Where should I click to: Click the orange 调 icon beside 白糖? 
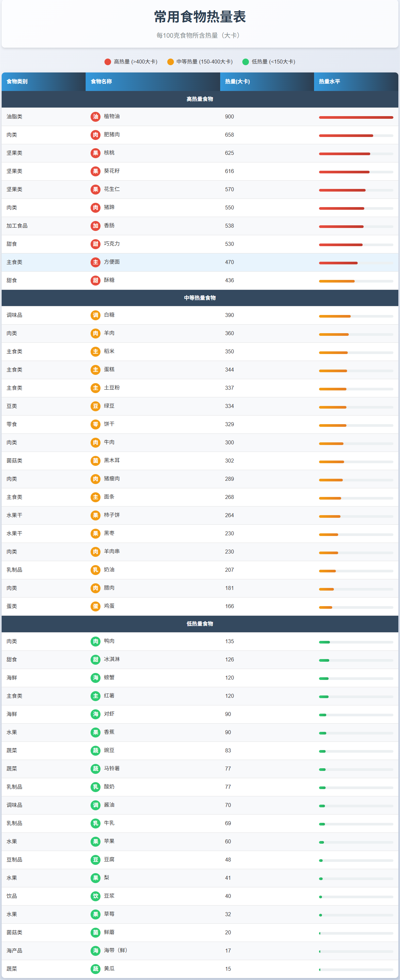(96, 315)
